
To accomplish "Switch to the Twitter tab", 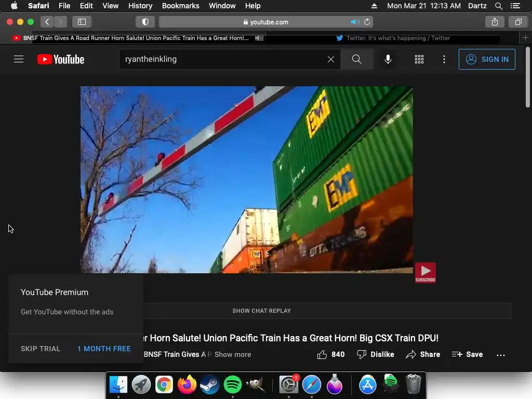I will coord(393,38).
